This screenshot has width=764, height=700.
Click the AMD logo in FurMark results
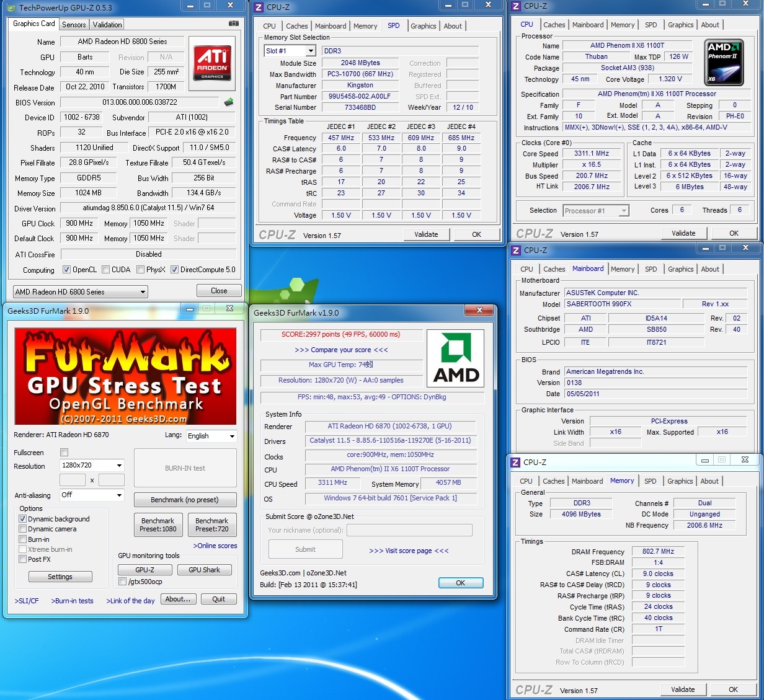(456, 359)
